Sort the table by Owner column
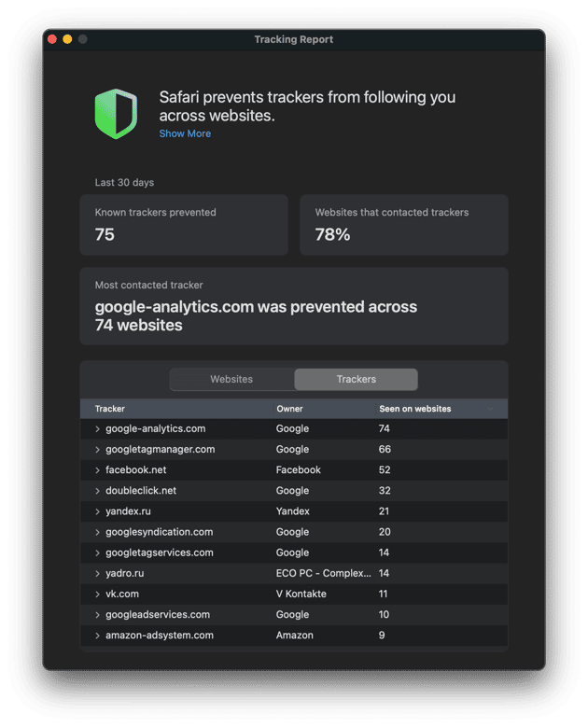Viewport: 588px width, 727px height. [x=290, y=409]
